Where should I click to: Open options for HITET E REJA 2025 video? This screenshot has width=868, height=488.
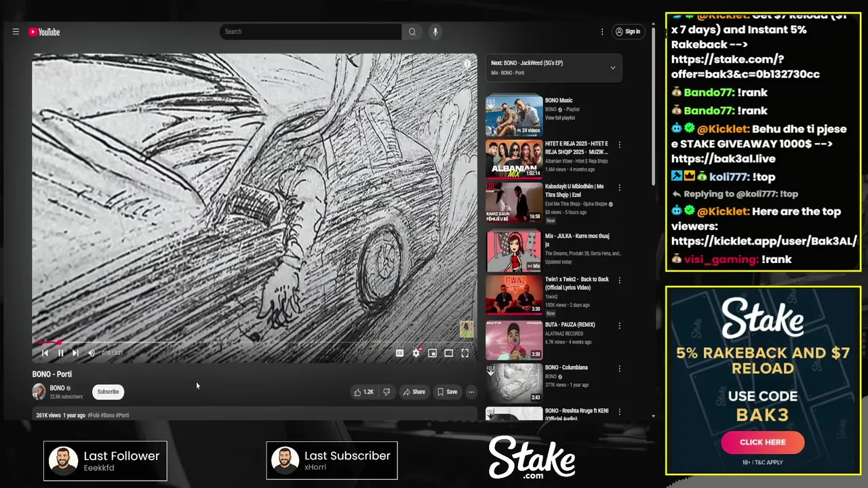(619, 144)
